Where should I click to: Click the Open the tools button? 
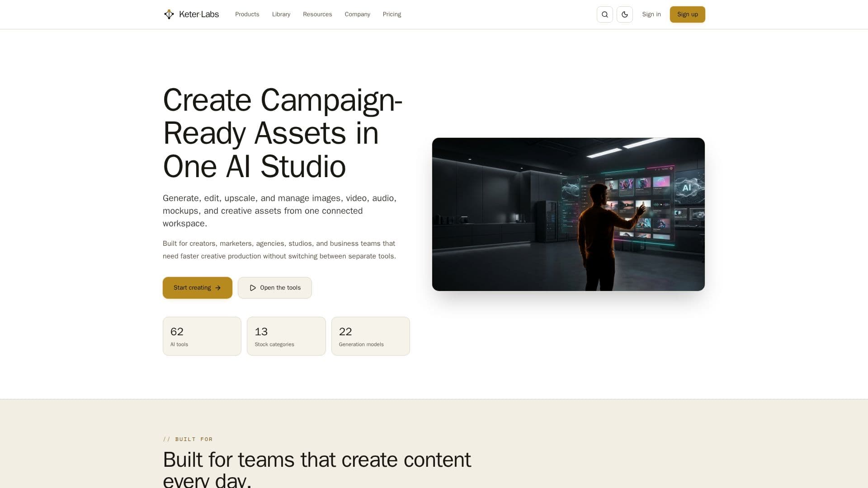(x=275, y=288)
